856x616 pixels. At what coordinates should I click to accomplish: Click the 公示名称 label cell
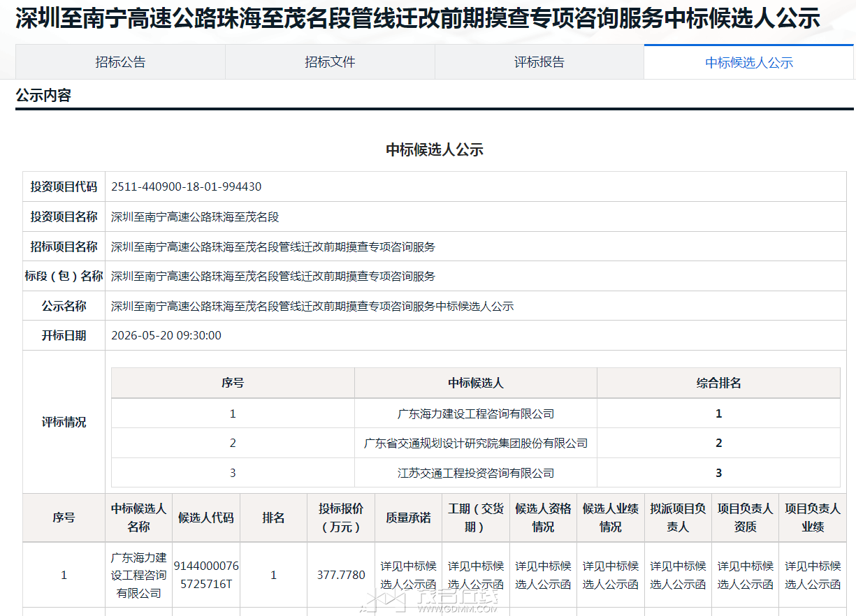[x=64, y=306]
